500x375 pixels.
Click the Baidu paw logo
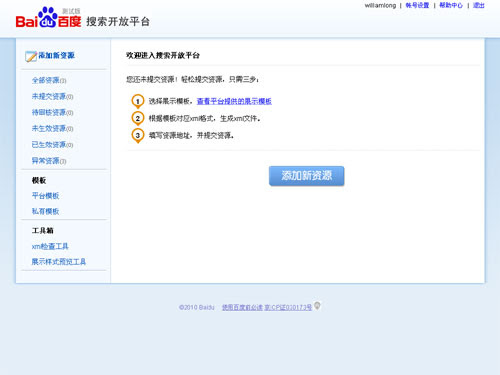pyautogui.click(x=48, y=17)
